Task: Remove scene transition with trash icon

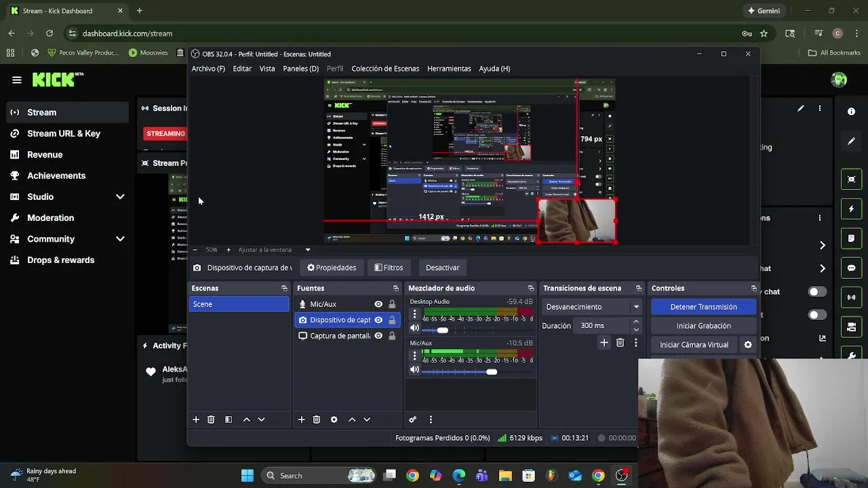Action: coord(620,343)
